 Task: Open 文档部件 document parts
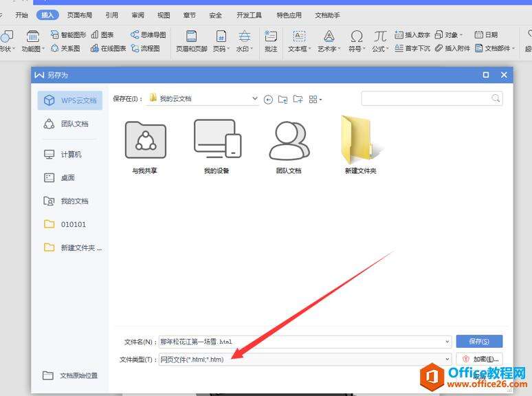(x=495, y=48)
